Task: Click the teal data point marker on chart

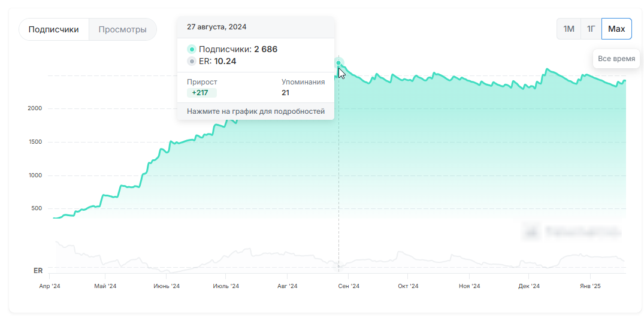Action: pos(339,63)
